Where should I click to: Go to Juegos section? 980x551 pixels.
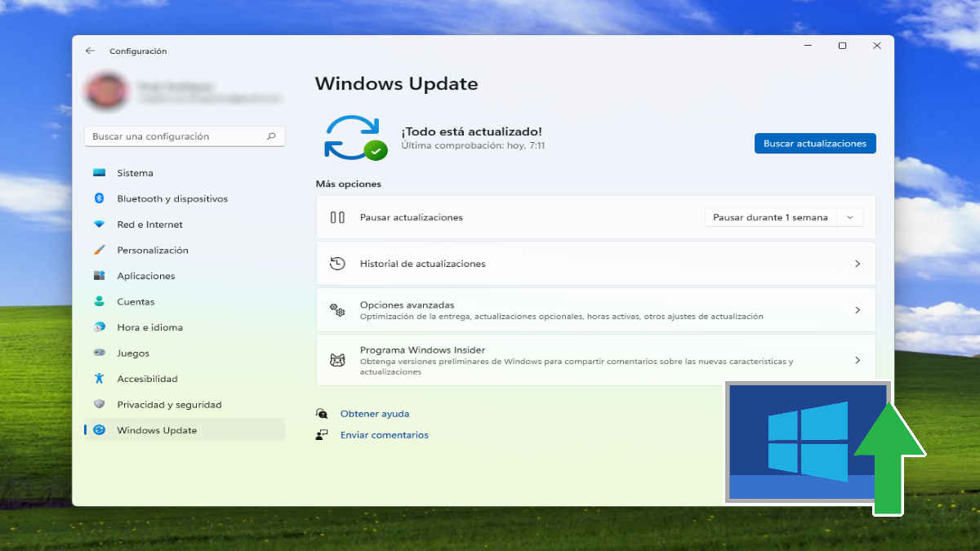coord(185,353)
